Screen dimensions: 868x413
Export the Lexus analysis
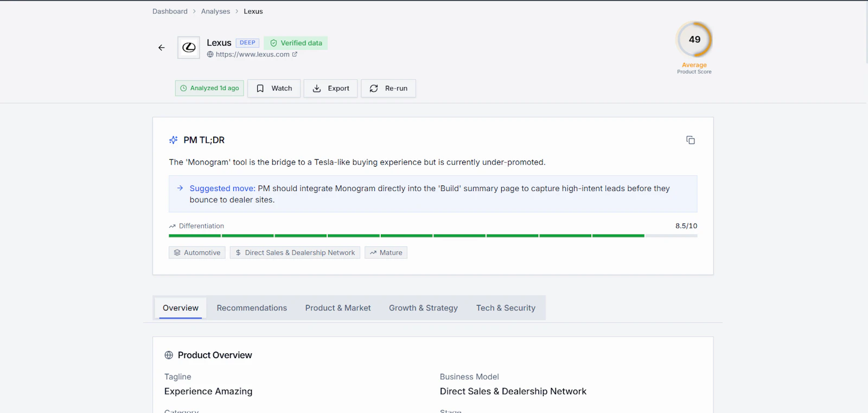tap(331, 88)
